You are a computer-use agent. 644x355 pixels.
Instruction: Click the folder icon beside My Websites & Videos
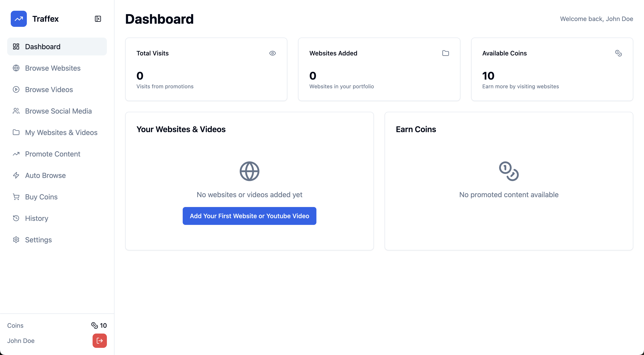16,133
